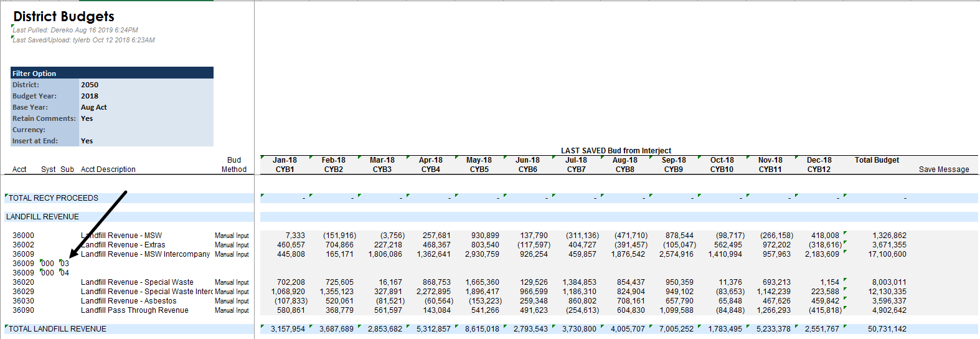
Task: Click the May-18 column header
Action: (x=479, y=160)
